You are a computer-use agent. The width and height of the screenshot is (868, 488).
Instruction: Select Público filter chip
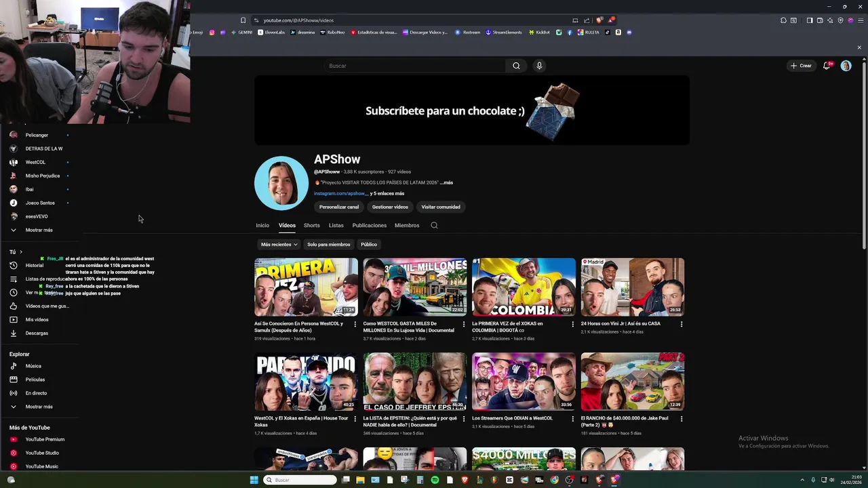(369, 244)
